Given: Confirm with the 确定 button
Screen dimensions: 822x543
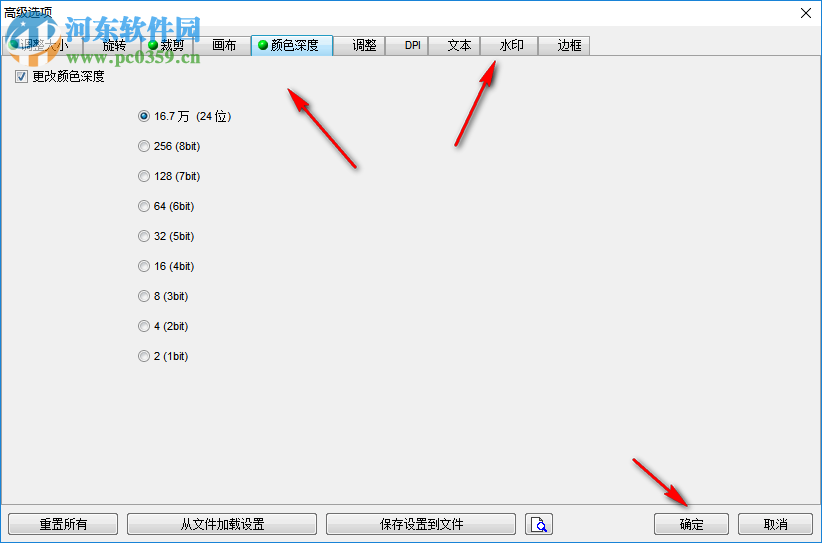Looking at the screenshot, I should coord(691,524).
